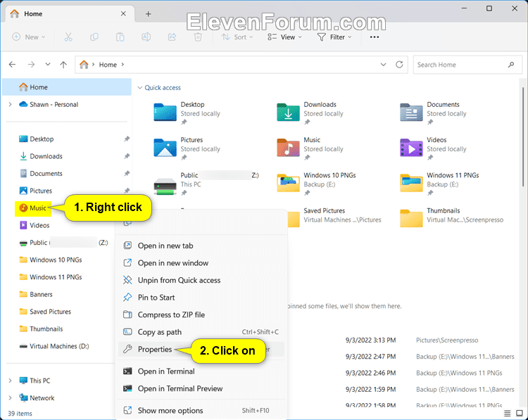Screen dimensions: 528x420
Task: Open the Thumbnails folder tile
Action: [x=451, y=217]
